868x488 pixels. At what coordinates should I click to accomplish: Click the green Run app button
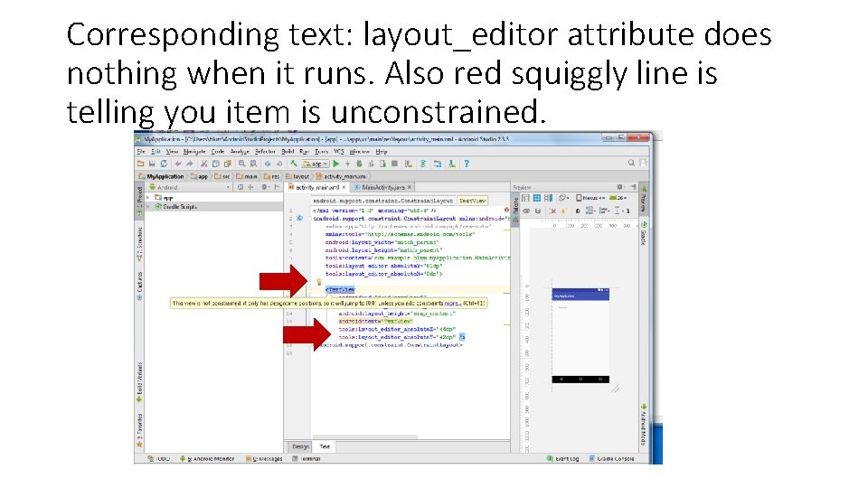(336, 164)
